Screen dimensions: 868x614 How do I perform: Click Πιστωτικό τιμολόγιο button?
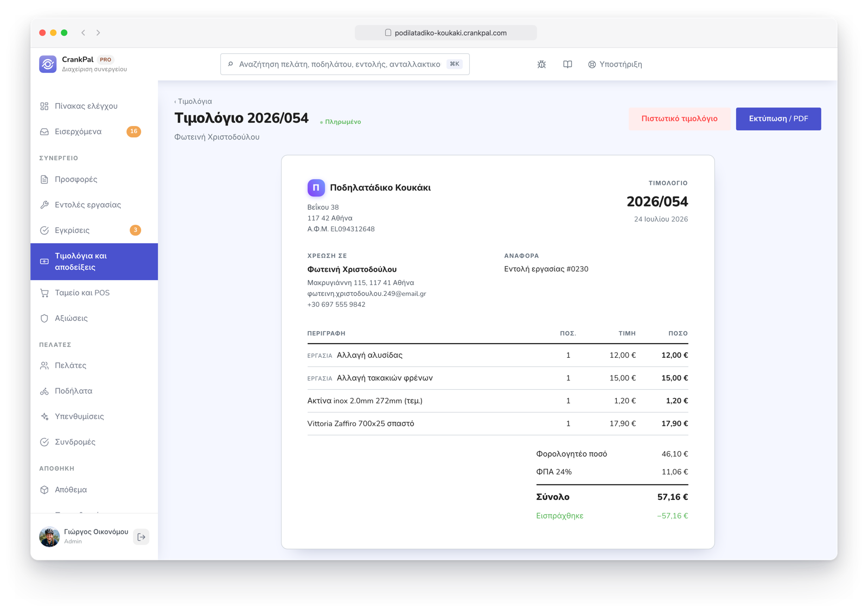point(679,119)
